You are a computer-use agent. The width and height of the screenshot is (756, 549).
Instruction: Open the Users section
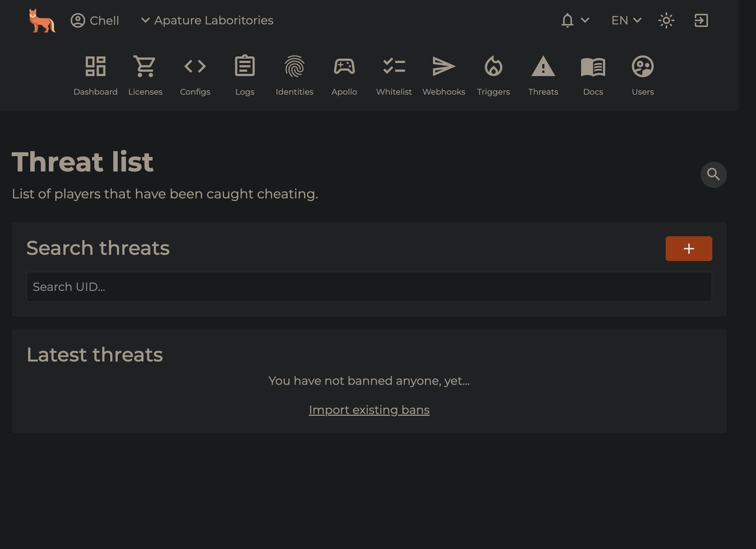pyautogui.click(x=642, y=75)
